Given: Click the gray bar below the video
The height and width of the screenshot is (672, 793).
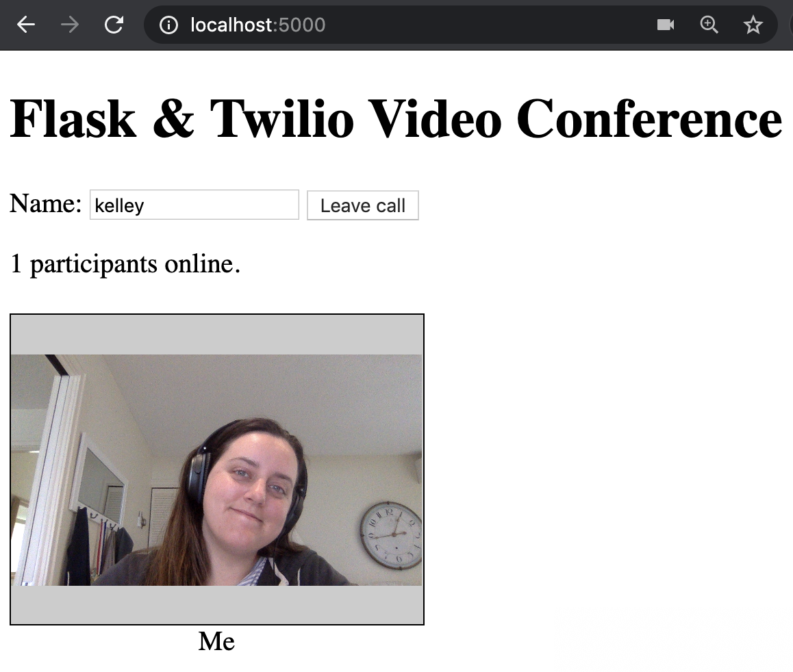Looking at the screenshot, I should coord(217,604).
